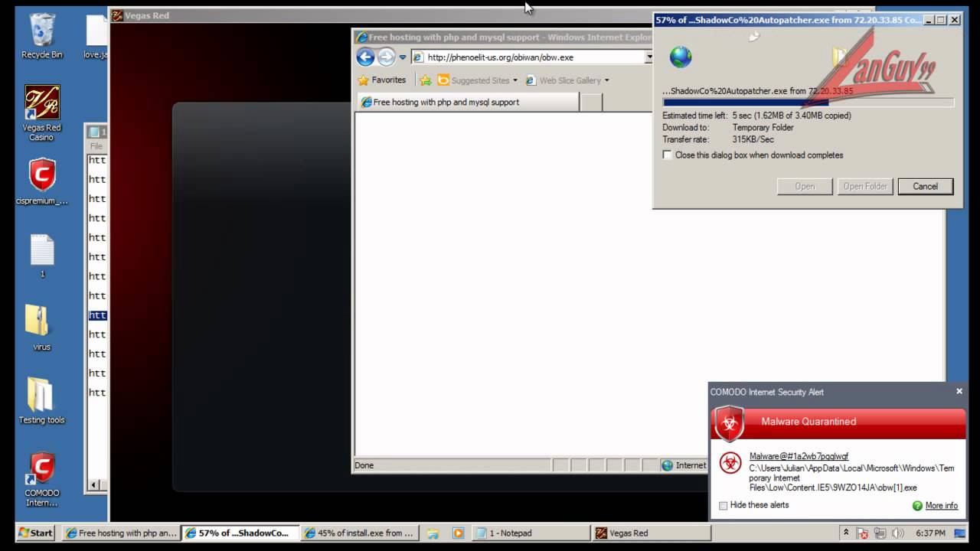This screenshot has width=980, height=551.
Task: Switch to Free hosting with php taskbar item
Action: (x=122, y=533)
